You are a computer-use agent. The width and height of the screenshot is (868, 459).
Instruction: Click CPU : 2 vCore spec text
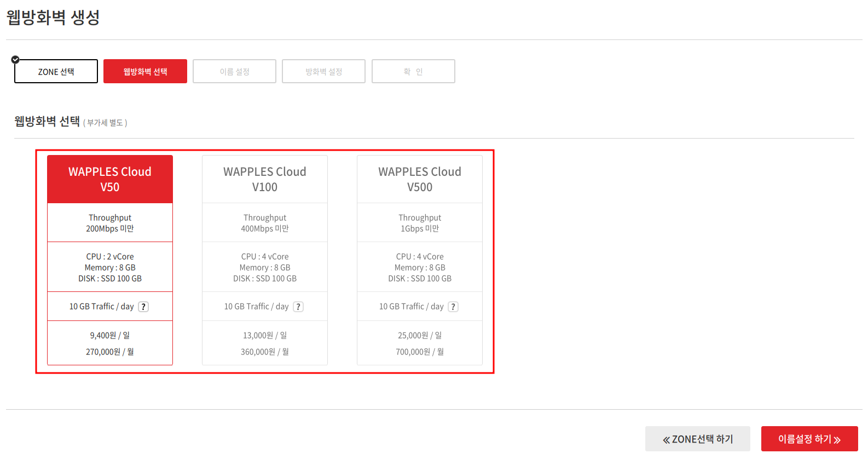110,256
